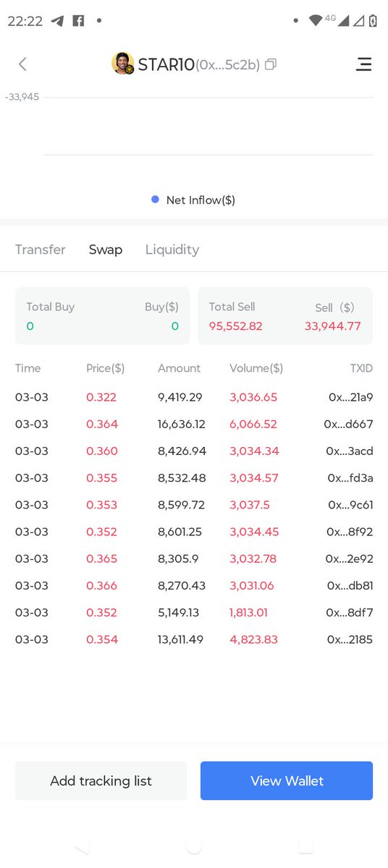This screenshot has width=388, height=868.
Task: Tap the back arrow icon
Action: click(22, 64)
